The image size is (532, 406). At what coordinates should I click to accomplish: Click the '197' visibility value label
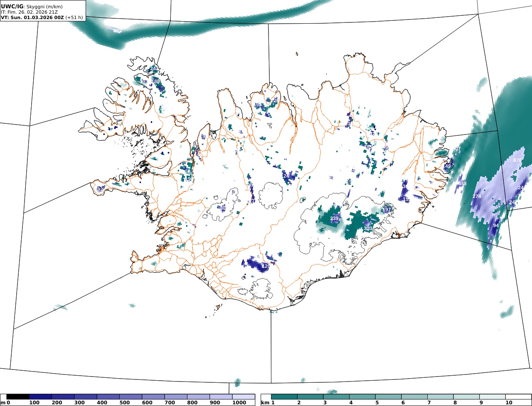coord(387,210)
